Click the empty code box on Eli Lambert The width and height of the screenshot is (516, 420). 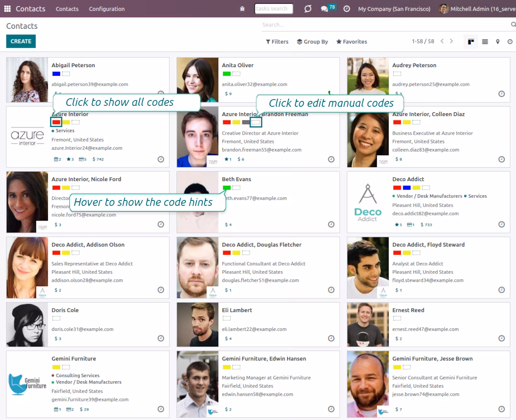pos(227,318)
